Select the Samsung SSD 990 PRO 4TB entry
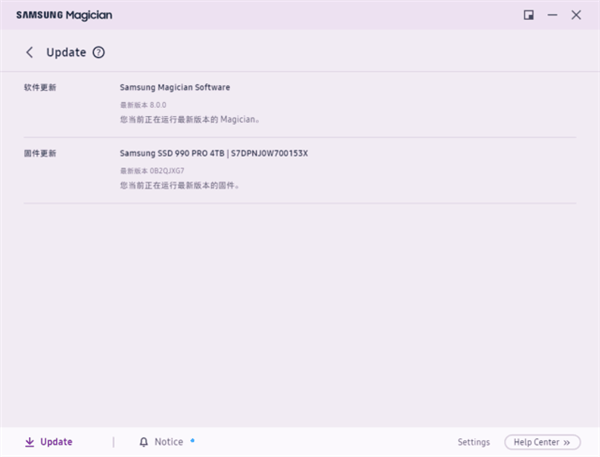 [x=214, y=153]
